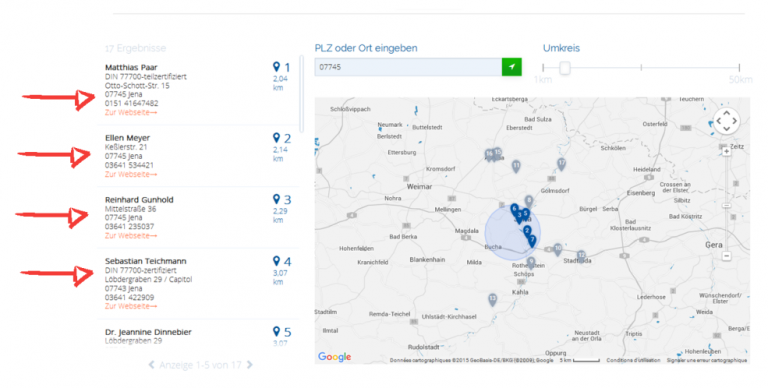768x388 pixels.
Task: Click the results list scrollbar
Action: coord(301,94)
